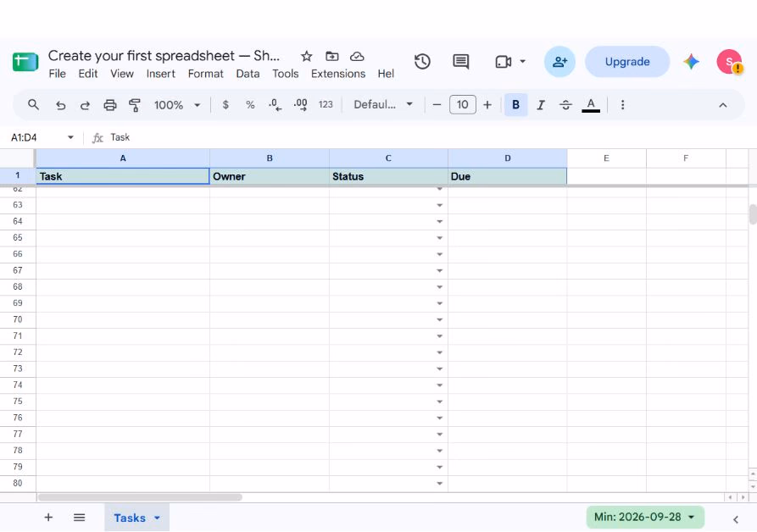Open the meeting options arrow

(523, 62)
